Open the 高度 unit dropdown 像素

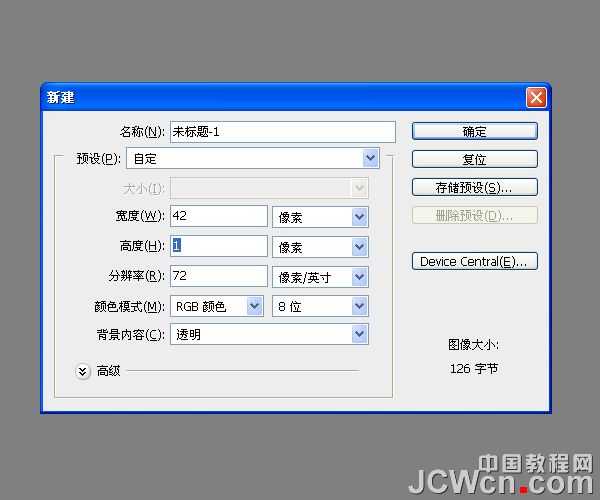click(320, 247)
